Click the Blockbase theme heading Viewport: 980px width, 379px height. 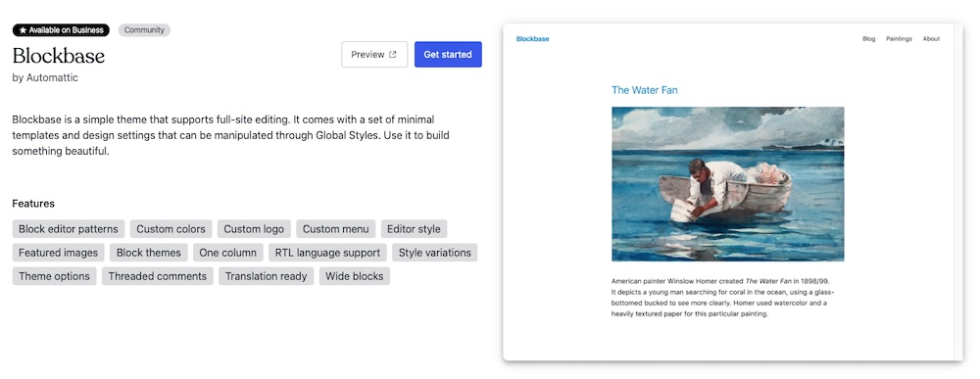59,56
